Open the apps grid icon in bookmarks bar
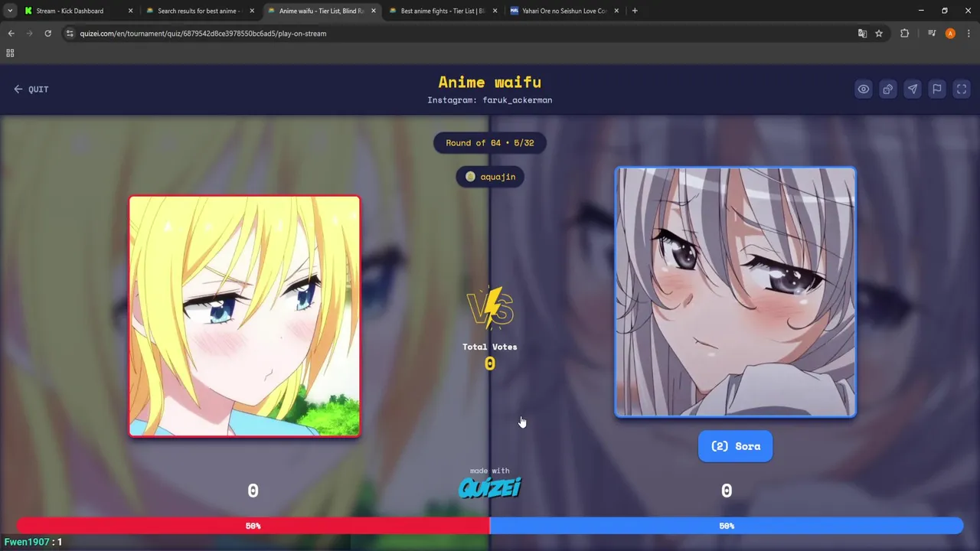The image size is (980, 551). click(10, 53)
